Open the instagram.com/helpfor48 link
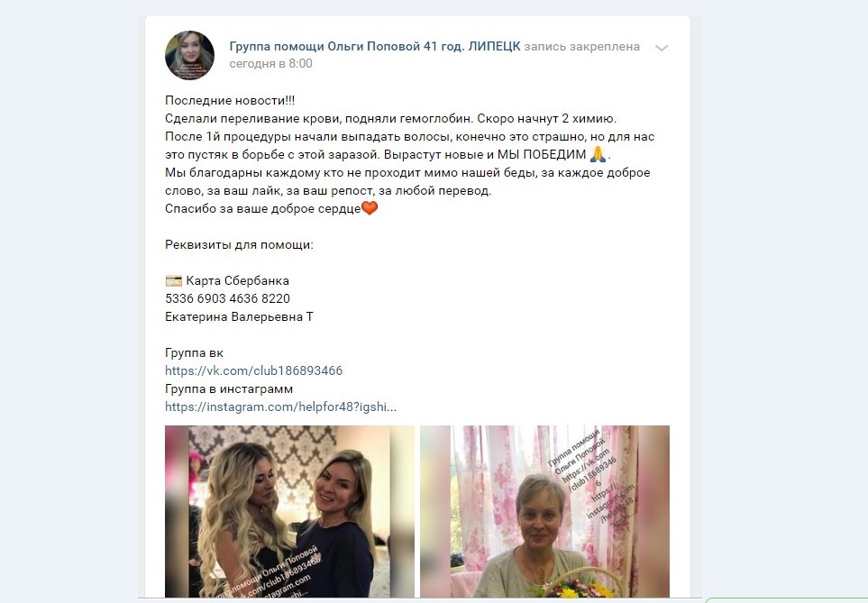The image size is (868, 603). click(x=280, y=407)
